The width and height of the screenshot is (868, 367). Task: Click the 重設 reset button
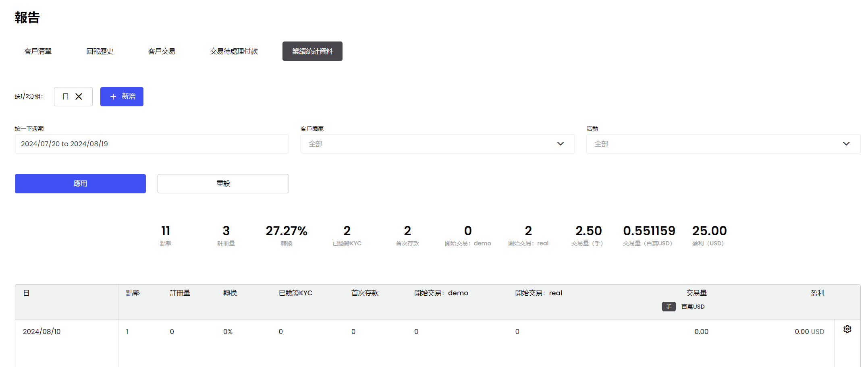(x=223, y=184)
